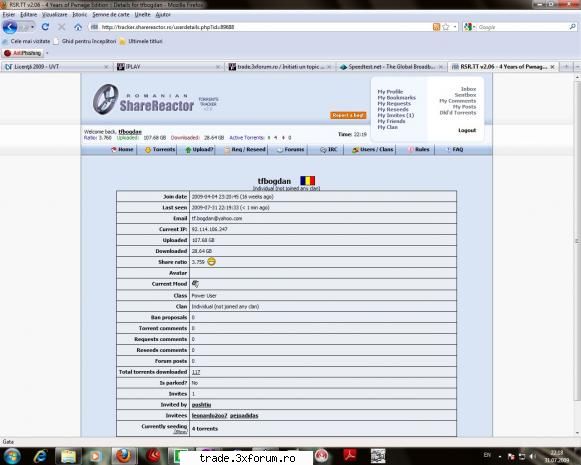Open My Profile link

(390, 92)
